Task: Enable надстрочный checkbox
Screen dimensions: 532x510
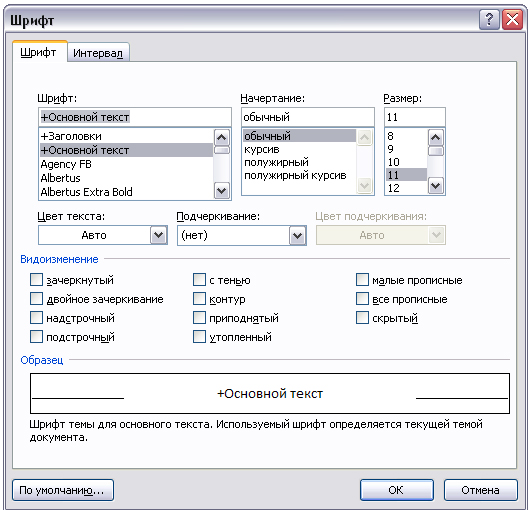Action: tap(36, 318)
